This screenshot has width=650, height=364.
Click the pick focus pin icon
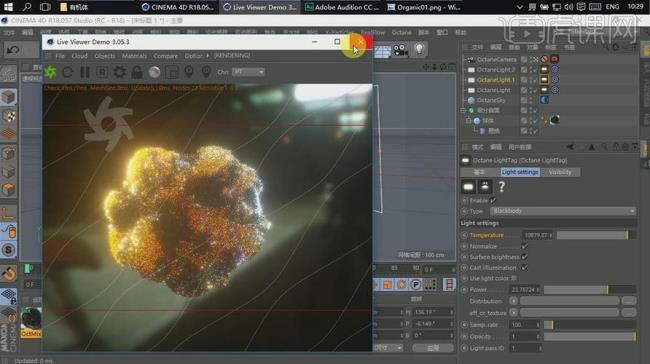(189, 72)
